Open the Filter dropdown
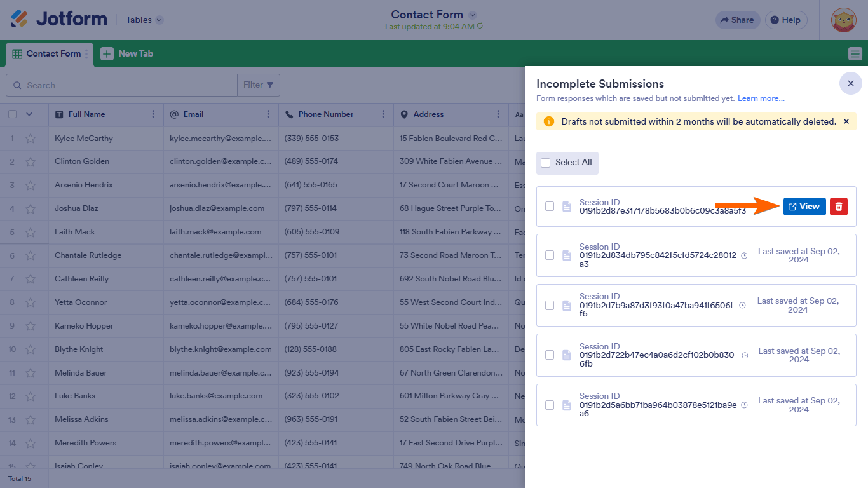Viewport: 868px width, 488px height. [x=259, y=85]
